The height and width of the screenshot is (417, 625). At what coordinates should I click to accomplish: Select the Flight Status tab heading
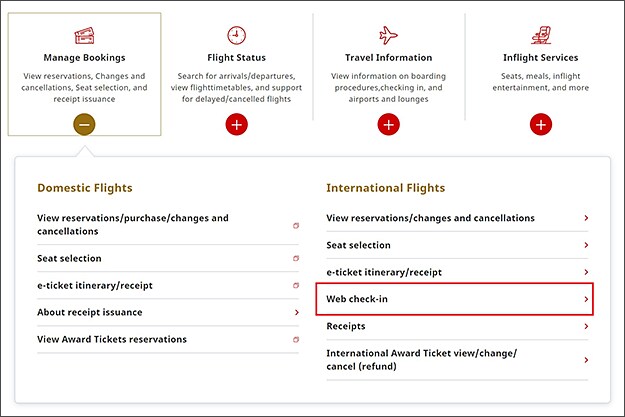(x=236, y=58)
